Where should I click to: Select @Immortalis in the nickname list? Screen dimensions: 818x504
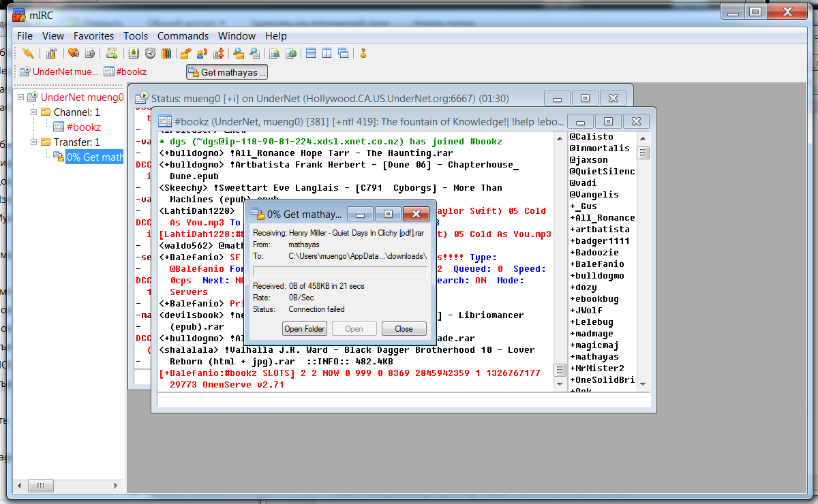pyautogui.click(x=600, y=148)
